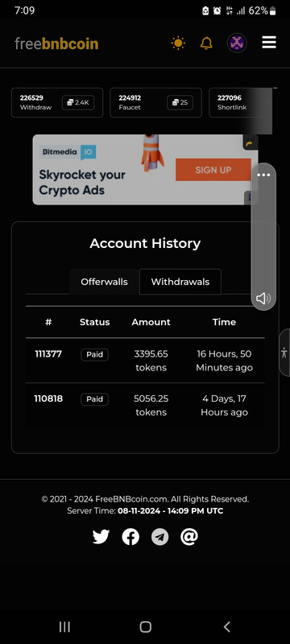Open the user profile avatar
Screen dimensions: 290x644
click(x=237, y=43)
